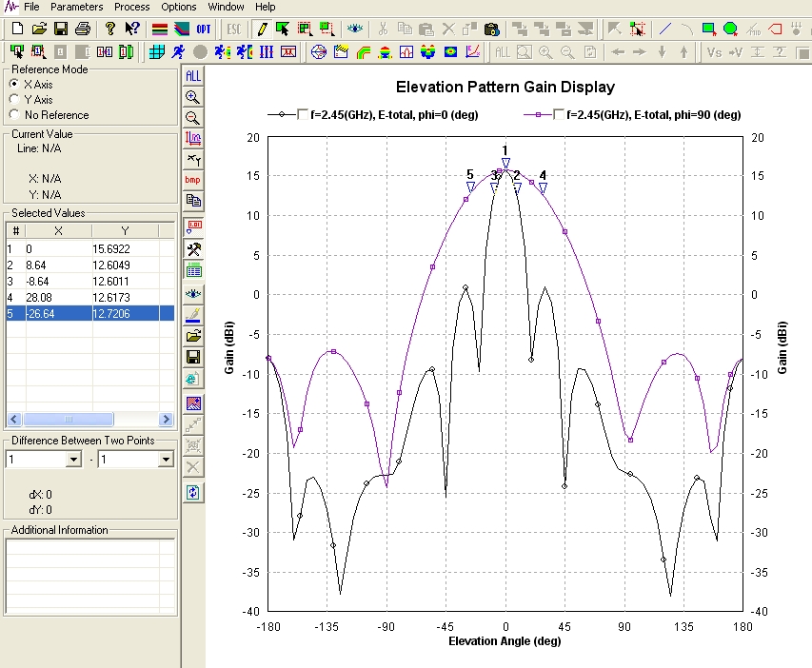Click the printer icon in top toolbar
Screen dimensions: 812x668
[83, 29]
